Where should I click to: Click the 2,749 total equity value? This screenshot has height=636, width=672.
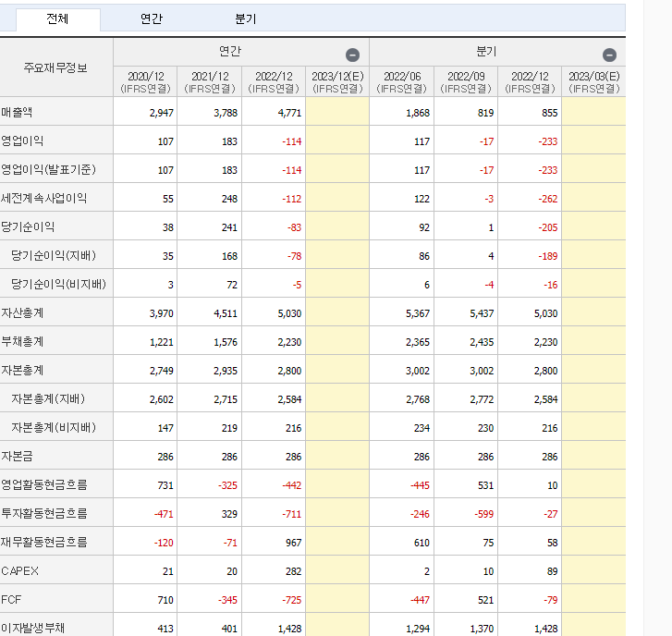pos(162,371)
